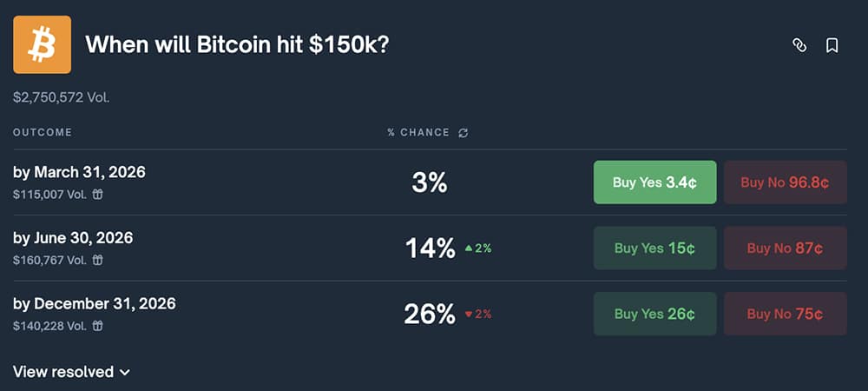868x391 pixels.
Task: Buy Yes at 3.4¢ for March 31
Action: coord(654,182)
